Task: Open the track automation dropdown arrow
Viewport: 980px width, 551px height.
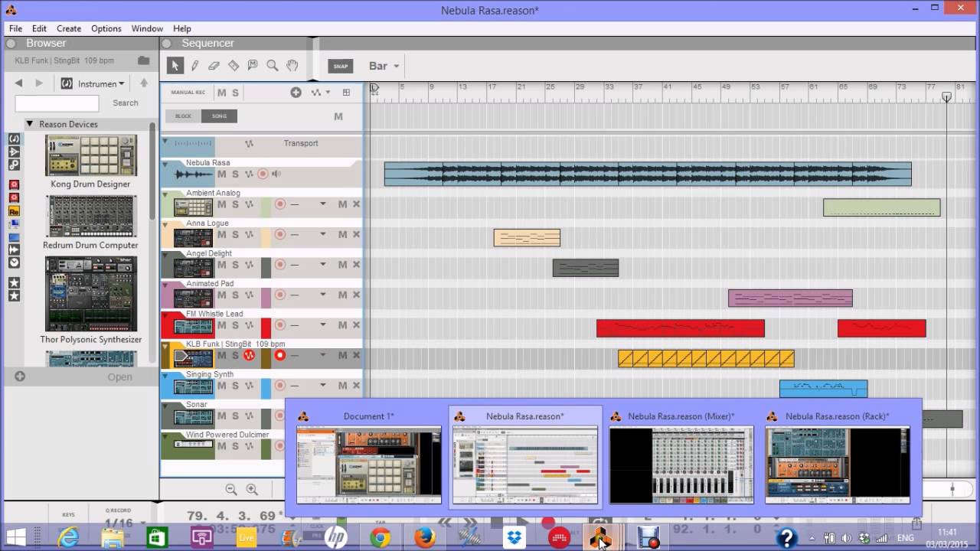Action: pyautogui.click(x=328, y=93)
